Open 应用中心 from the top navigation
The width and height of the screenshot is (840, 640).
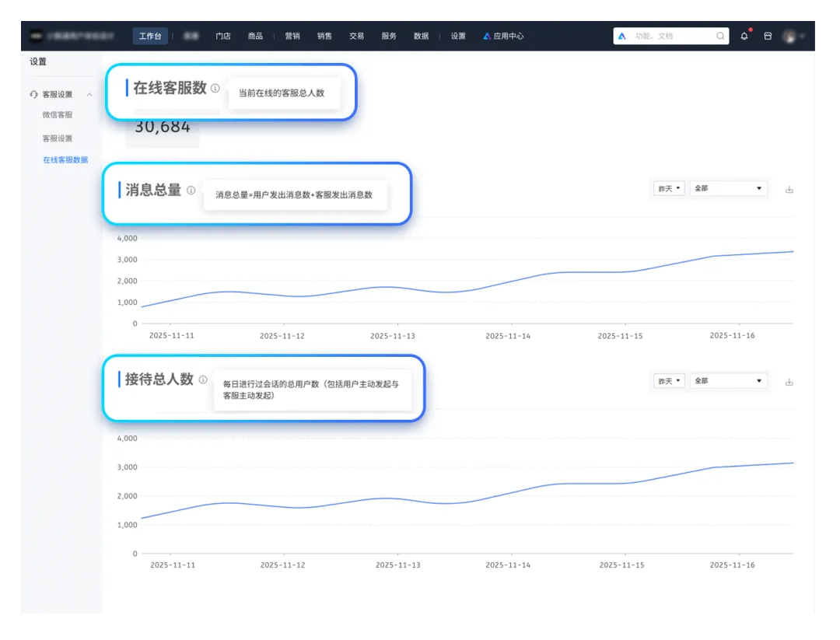[503, 37]
